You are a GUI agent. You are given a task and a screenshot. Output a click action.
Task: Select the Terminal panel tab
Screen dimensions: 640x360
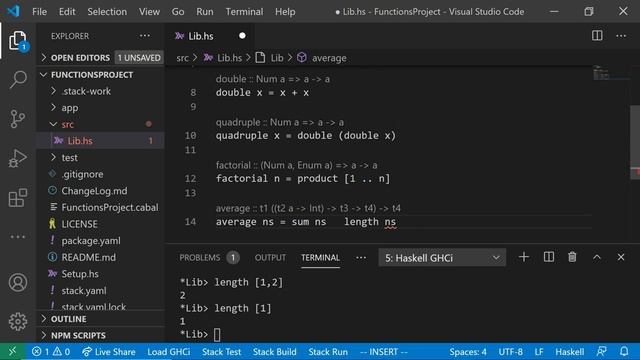pyautogui.click(x=320, y=258)
